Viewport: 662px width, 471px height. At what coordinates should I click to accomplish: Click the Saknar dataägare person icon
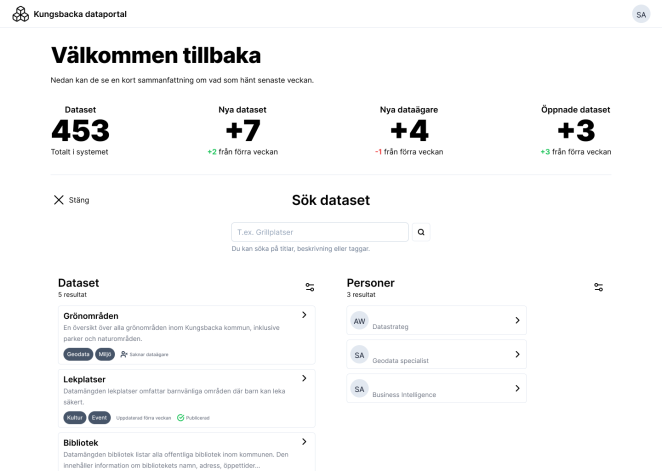click(124, 354)
